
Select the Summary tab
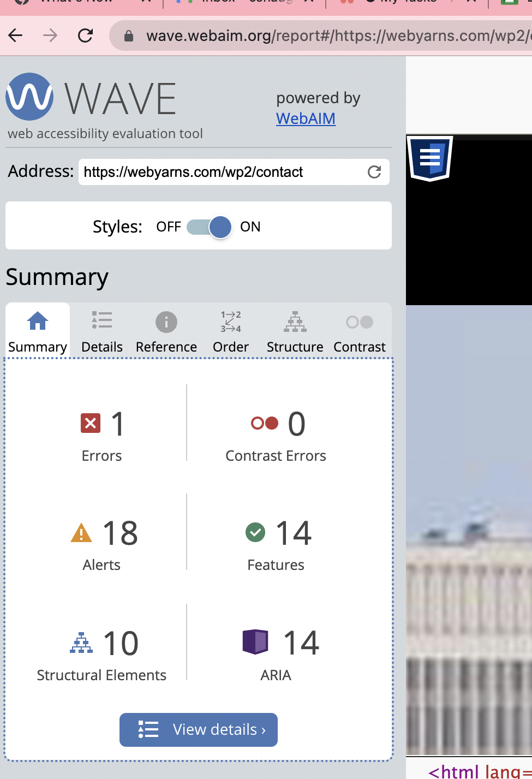38,330
